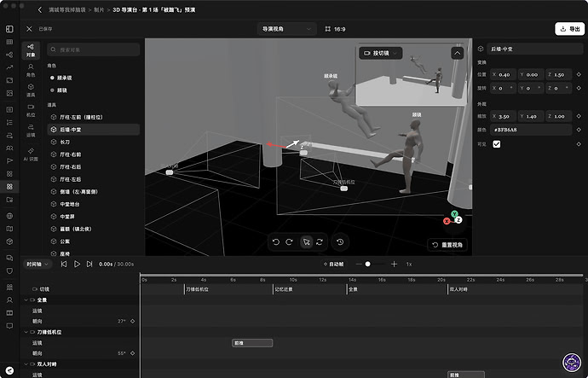Select the 前推 clip on 刀锋低机位 track
588x378 pixels.
[x=252, y=343]
